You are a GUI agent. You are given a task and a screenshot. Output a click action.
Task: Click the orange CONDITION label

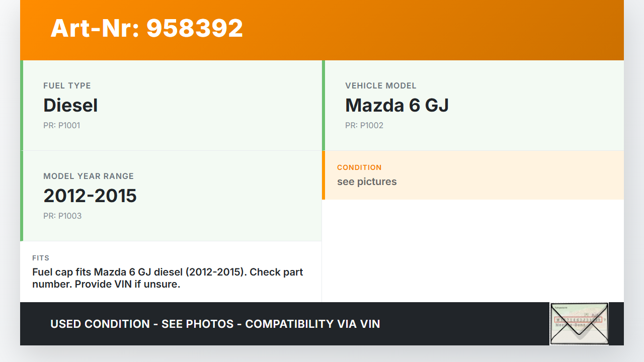pyautogui.click(x=359, y=167)
